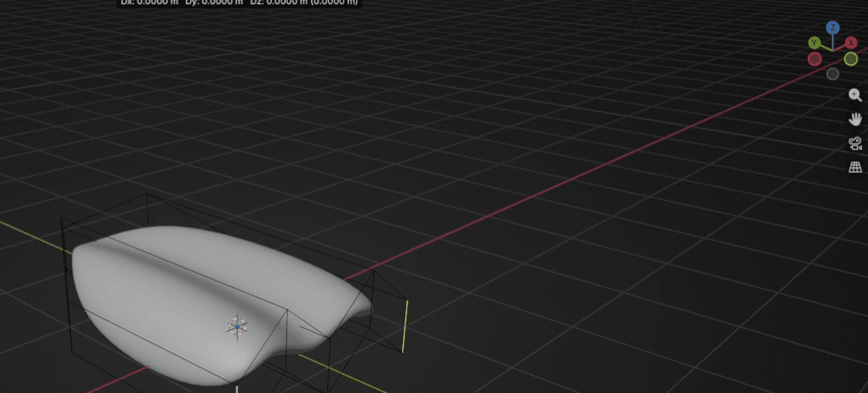Click the 3D cursor on the mesh
The image size is (868, 393).
tap(237, 326)
